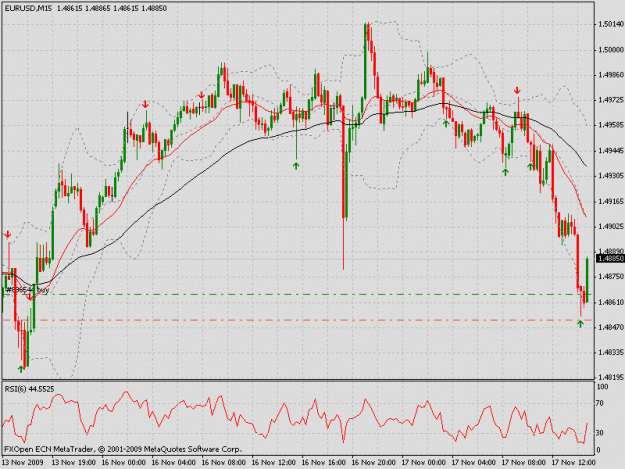Click the RSI 30 level label
The height and width of the screenshot is (469, 625).
pos(600,433)
